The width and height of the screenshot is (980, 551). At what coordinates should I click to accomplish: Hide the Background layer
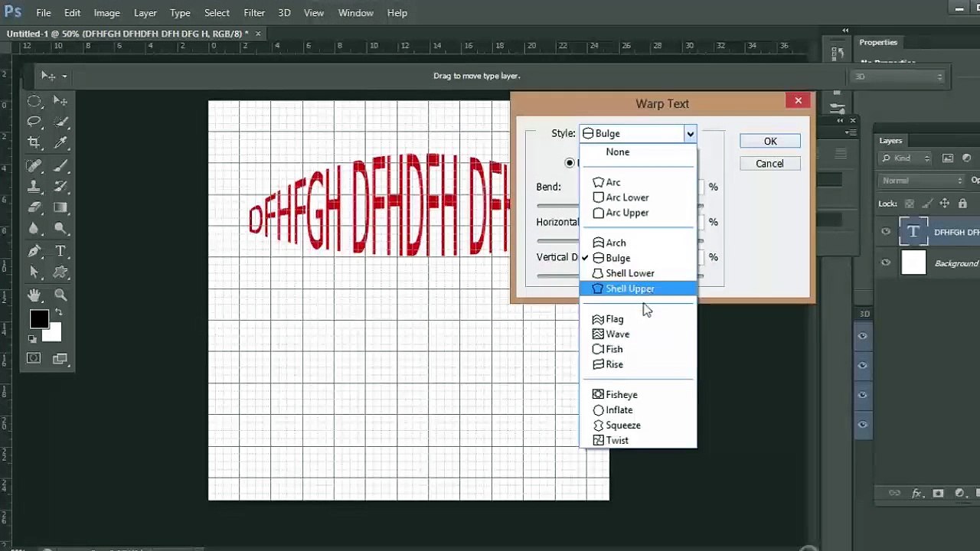point(886,262)
